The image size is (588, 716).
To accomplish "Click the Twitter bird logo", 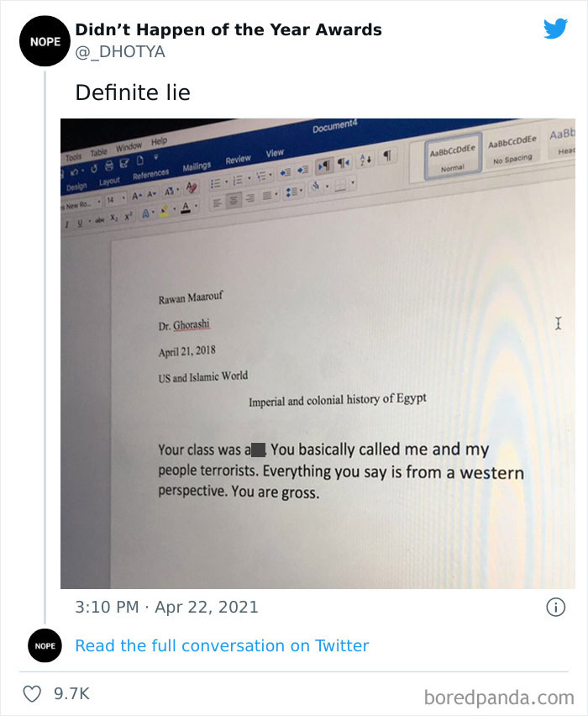I will pos(555,29).
